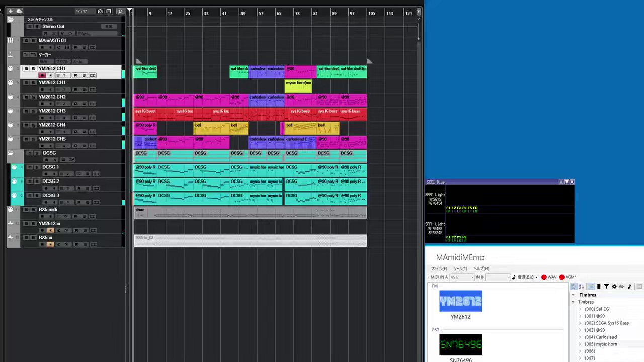Collapse the Timbres tree node
Viewport: 644px width, 362px height.
pos(573,302)
